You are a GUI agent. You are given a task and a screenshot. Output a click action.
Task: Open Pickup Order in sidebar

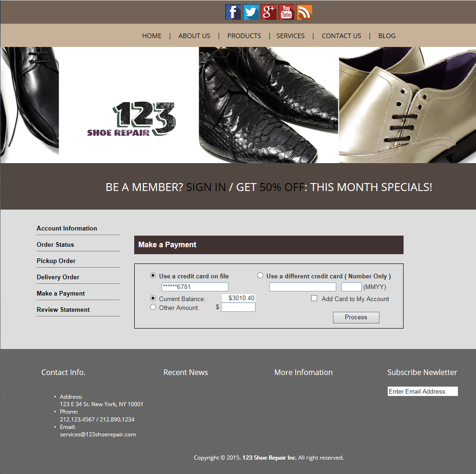coord(56,261)
